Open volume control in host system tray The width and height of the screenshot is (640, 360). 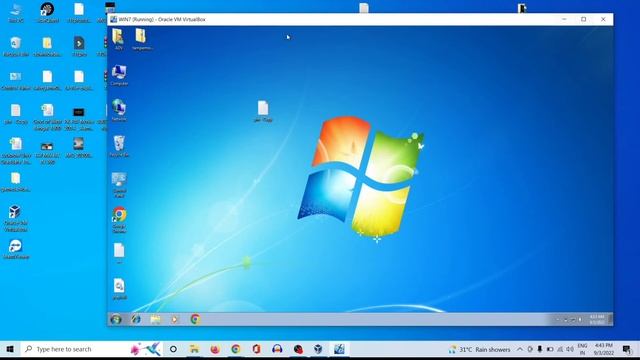(x=570, y=349)
